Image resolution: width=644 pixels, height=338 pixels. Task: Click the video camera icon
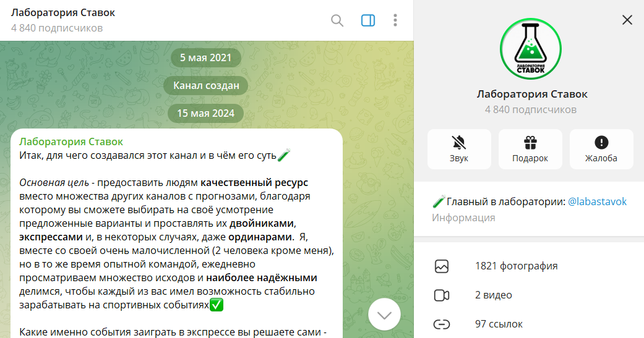[x=441, y=295]
